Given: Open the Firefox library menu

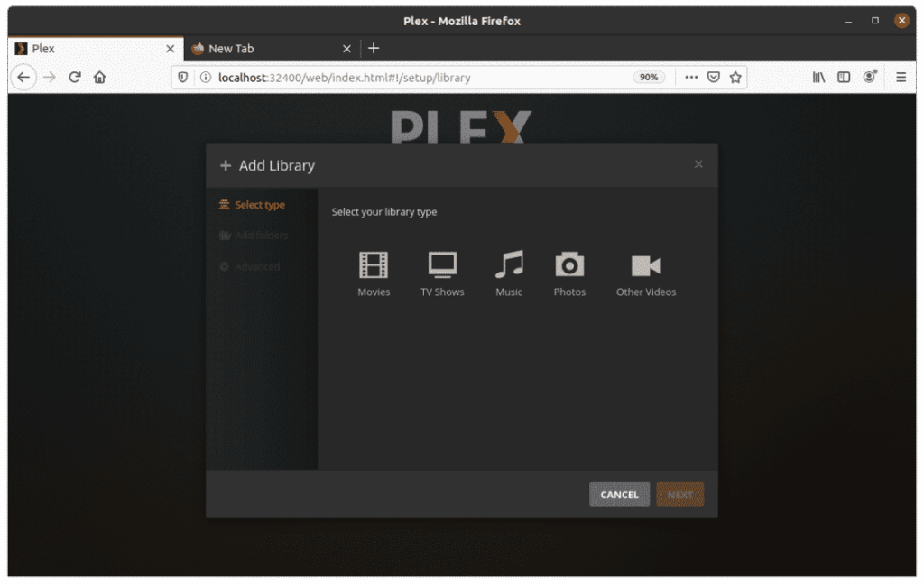Looking at the screenshot, I should pyautogui.click(x=818, y=78).
